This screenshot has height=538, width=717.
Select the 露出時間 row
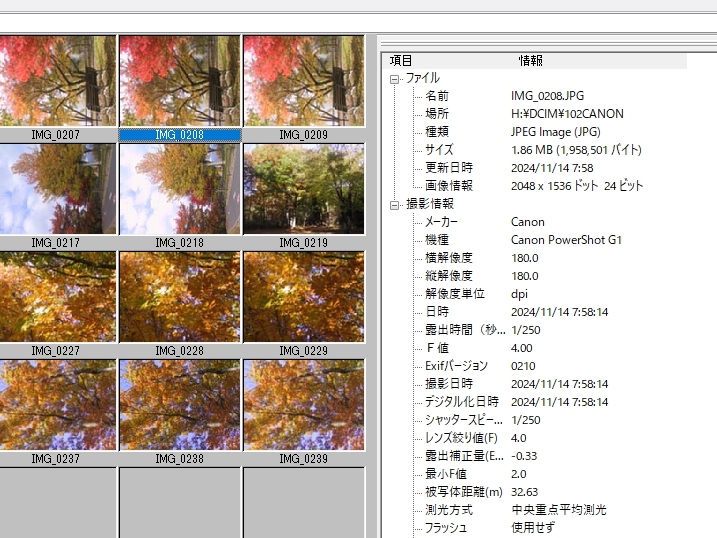(x=482, y=330)
